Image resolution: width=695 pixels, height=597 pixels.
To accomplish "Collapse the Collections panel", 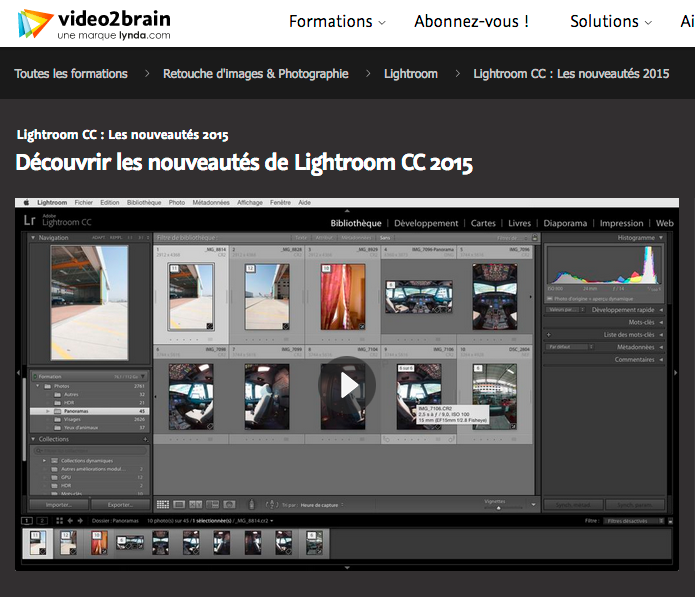I will 33,439.
